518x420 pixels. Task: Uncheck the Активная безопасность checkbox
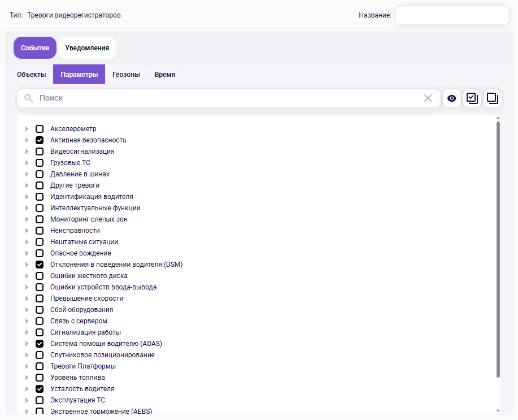point(40,140)
